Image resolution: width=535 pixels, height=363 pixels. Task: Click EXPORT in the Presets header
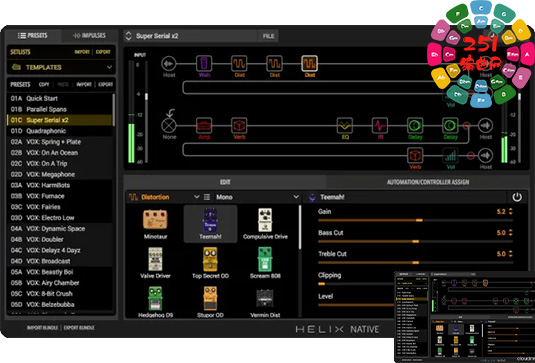105,84
